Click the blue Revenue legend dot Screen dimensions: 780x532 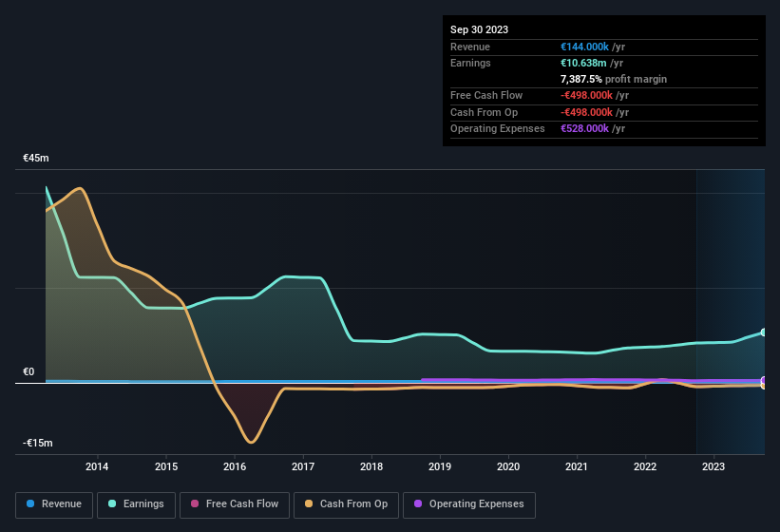pos(30,503)
